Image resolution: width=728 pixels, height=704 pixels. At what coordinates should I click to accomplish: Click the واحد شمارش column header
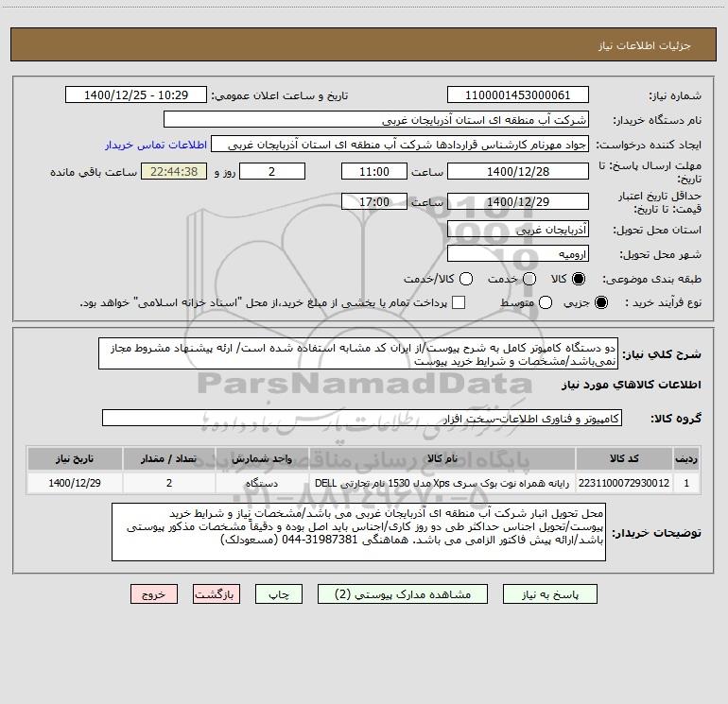click(x=262, y=458)
